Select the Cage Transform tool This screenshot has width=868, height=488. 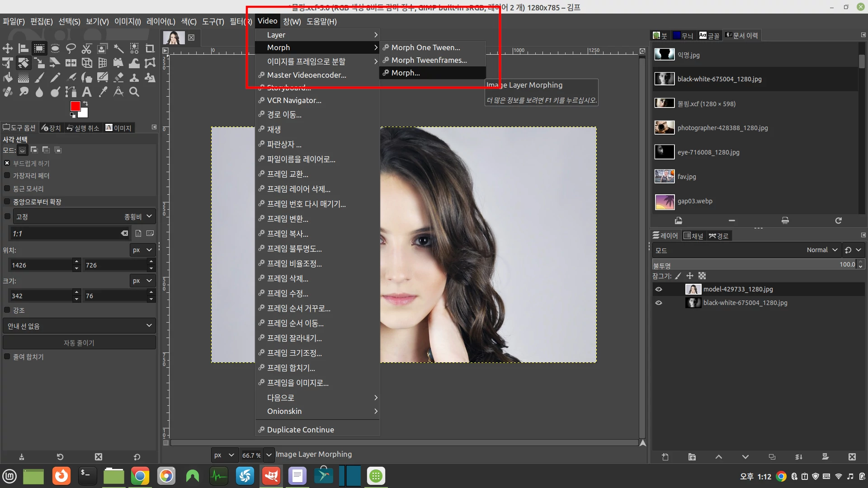pyautogui.click(x=150, y=63)
